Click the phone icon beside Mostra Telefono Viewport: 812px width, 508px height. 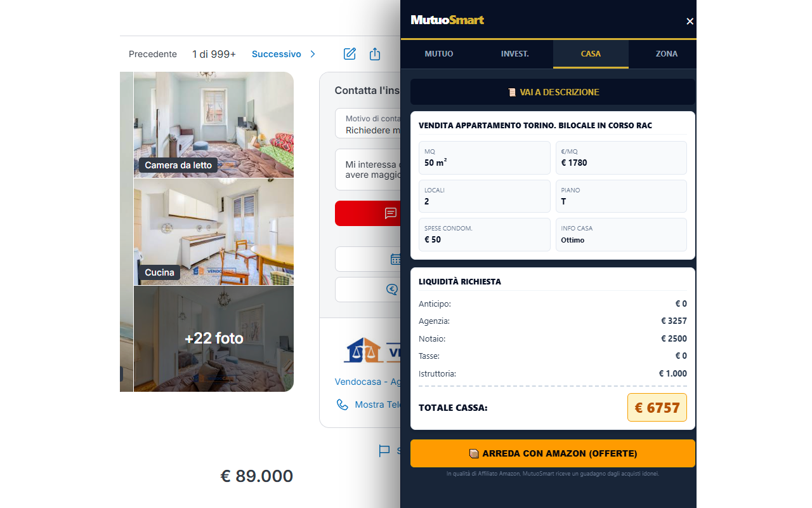pos(343,404)
